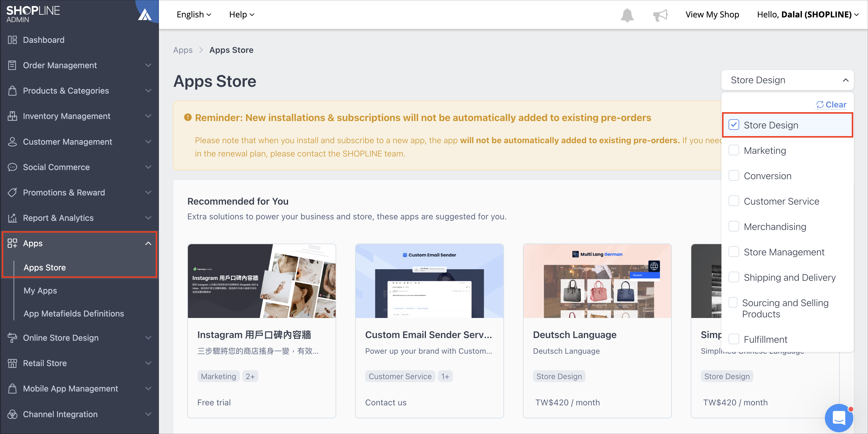Click the Customer Service tag on email card

click(400, 376)
